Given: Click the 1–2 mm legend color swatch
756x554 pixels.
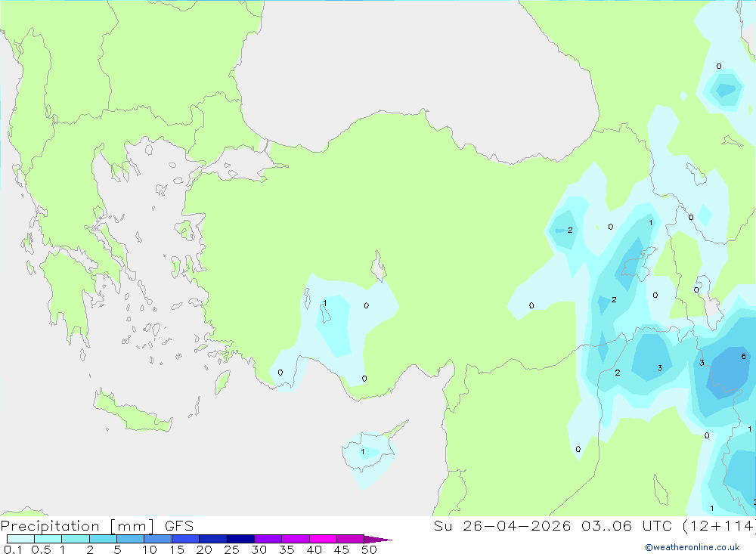Looking at the screenshot, I should click(76, 539).
